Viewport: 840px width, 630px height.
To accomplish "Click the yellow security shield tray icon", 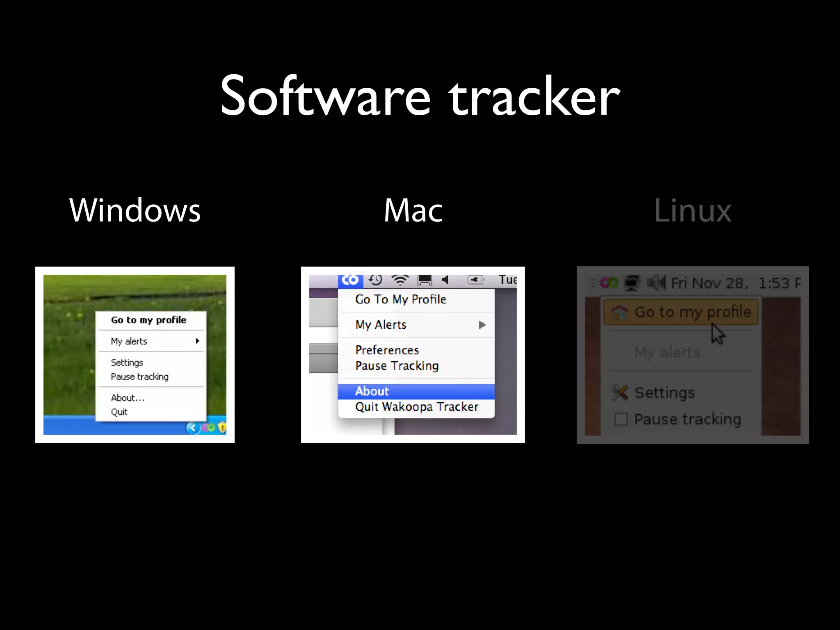I will click(x=222, y=428).
